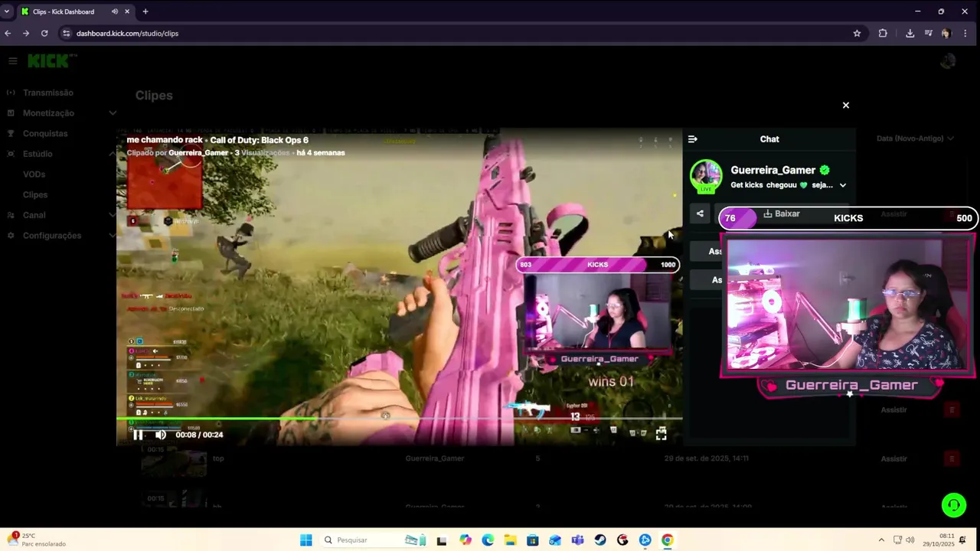This screenshot has height=551, width=980.
Task: Click the Conquistas trophy icon
Action: tap(11, 133)
